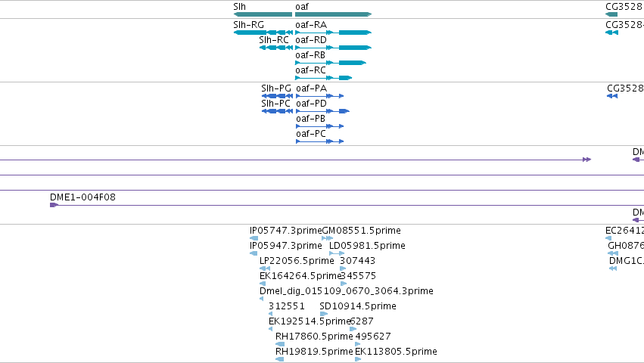The width and height of the screenshot is (644, 363).
Task: Select the Slh-PG protein feature
Action: coord(277,96)
